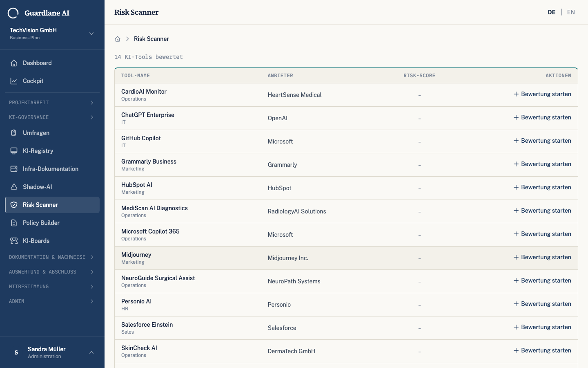Screen dimensions: 588x368
Task: Click the KI-Boards people icon
Action: [14, 241]
